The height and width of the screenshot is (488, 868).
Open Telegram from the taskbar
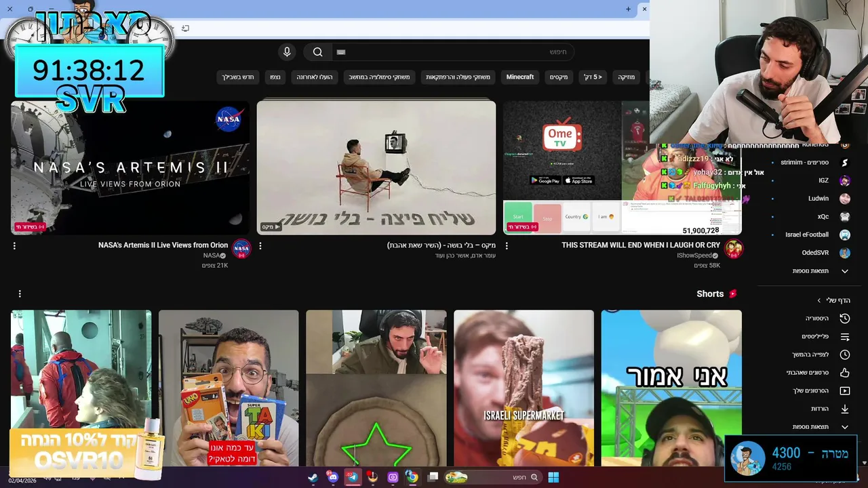point(353,477)
